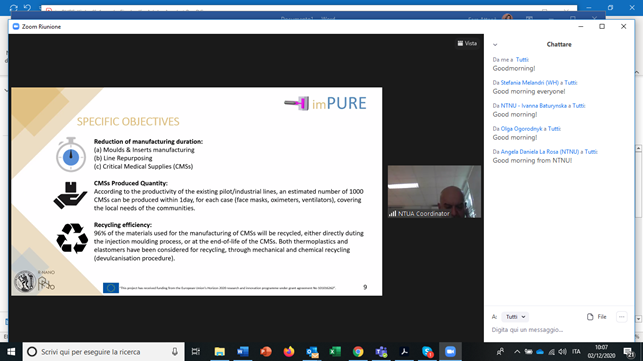Open Google Chrome taskbar icon

tap(358, 352)
